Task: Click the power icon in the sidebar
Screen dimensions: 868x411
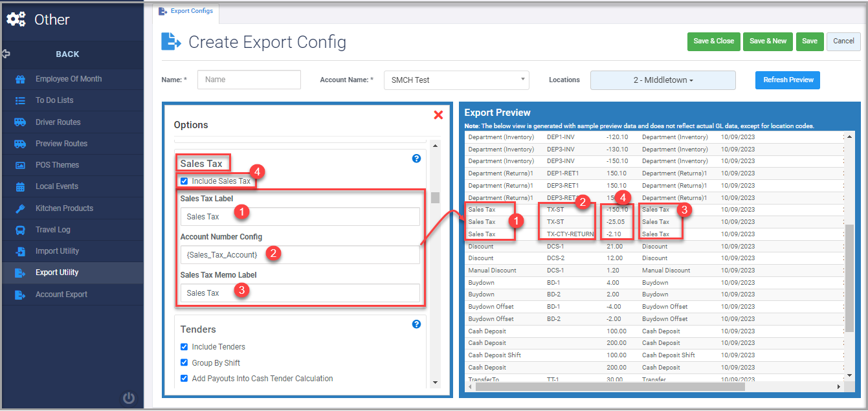Action: 129,398
